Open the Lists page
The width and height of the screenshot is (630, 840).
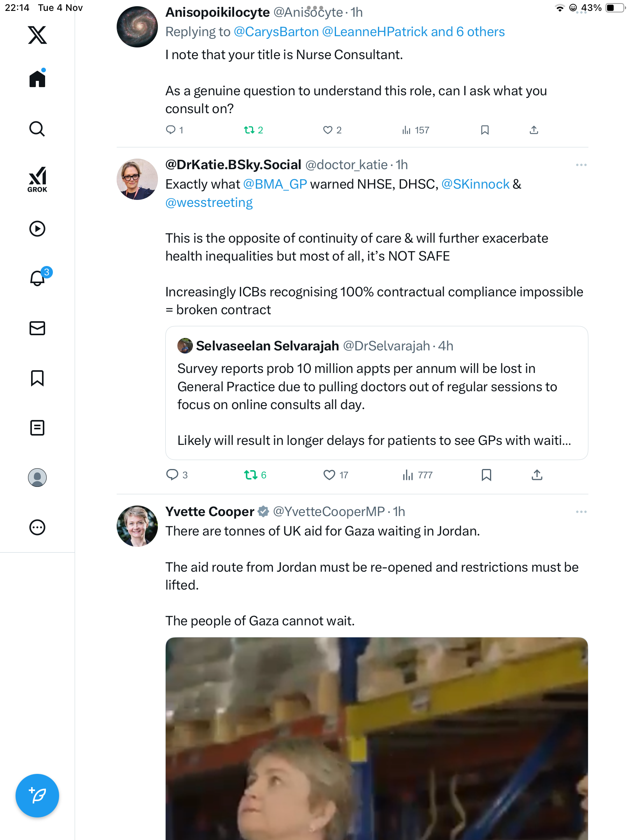point(37,428)
